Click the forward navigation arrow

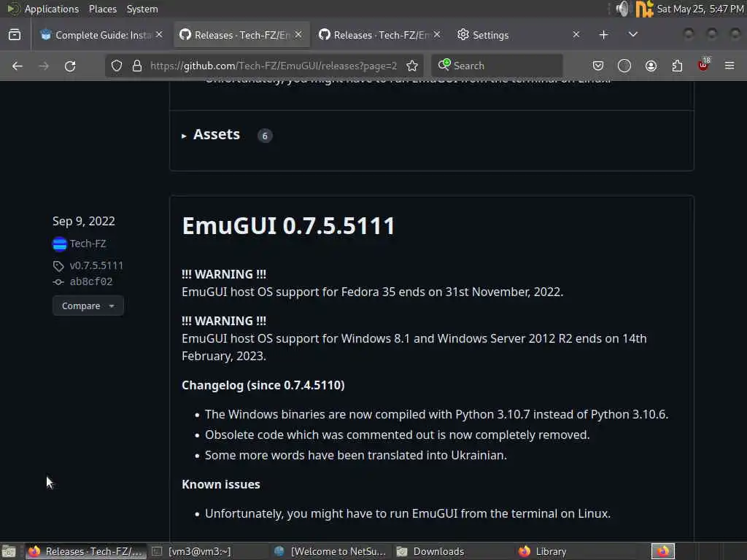(x=44, y=66)
